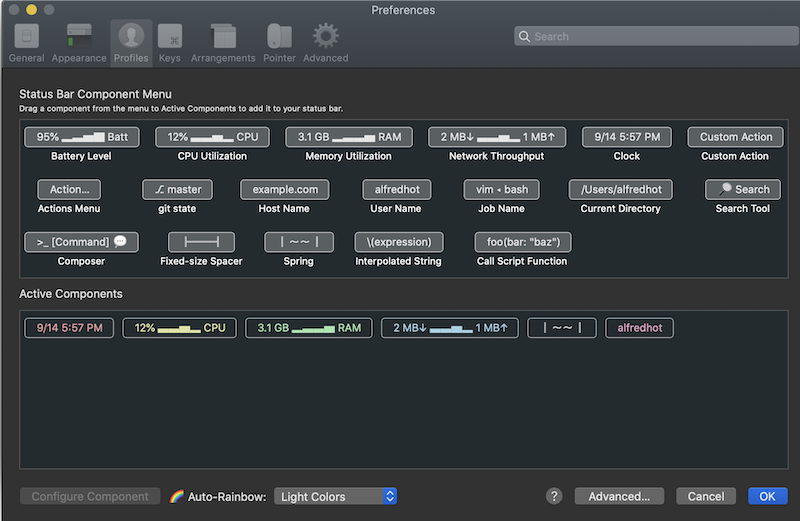The image size is (800, 521).
Task: Cancel the status bar configuration
Action: tap(706, 497)
